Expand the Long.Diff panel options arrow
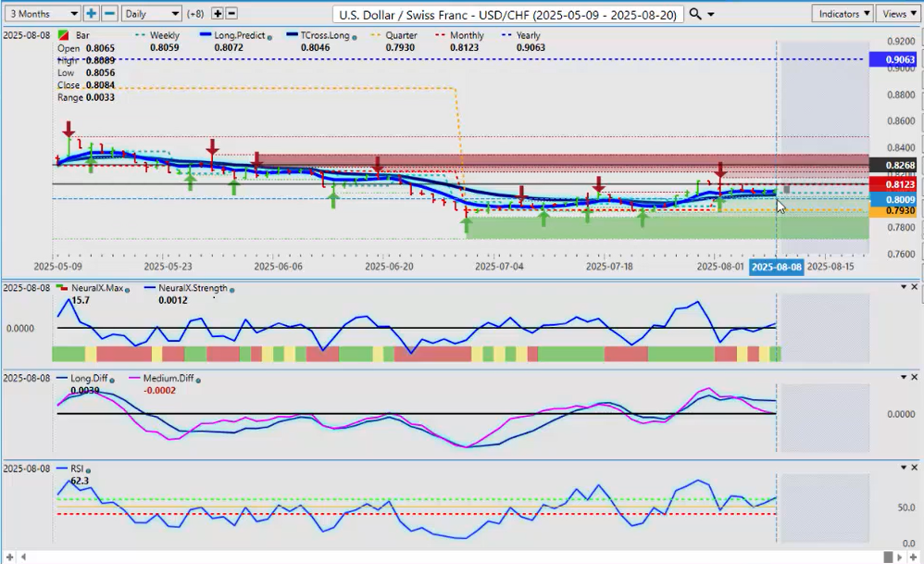This screenshot has width=924, height=564. (904, 378)
